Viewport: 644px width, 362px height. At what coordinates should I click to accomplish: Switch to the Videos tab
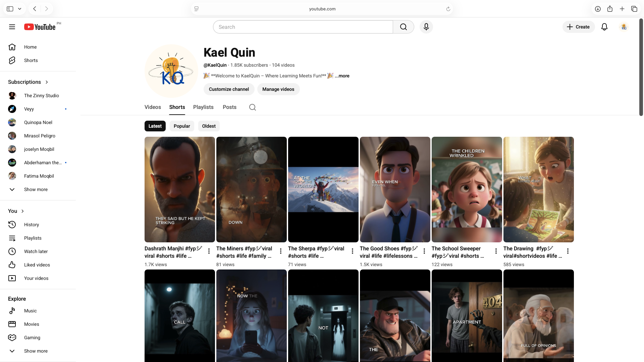click(153, 107)
